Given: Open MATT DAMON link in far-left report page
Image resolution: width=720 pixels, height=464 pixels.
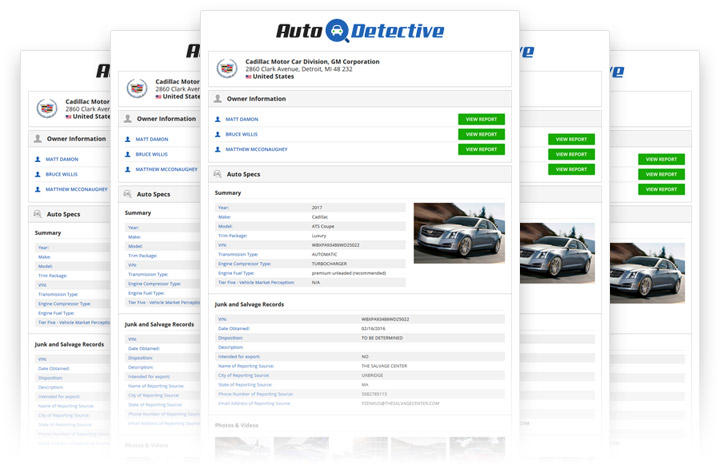Looking at the screenshot, I should point(62,159).
